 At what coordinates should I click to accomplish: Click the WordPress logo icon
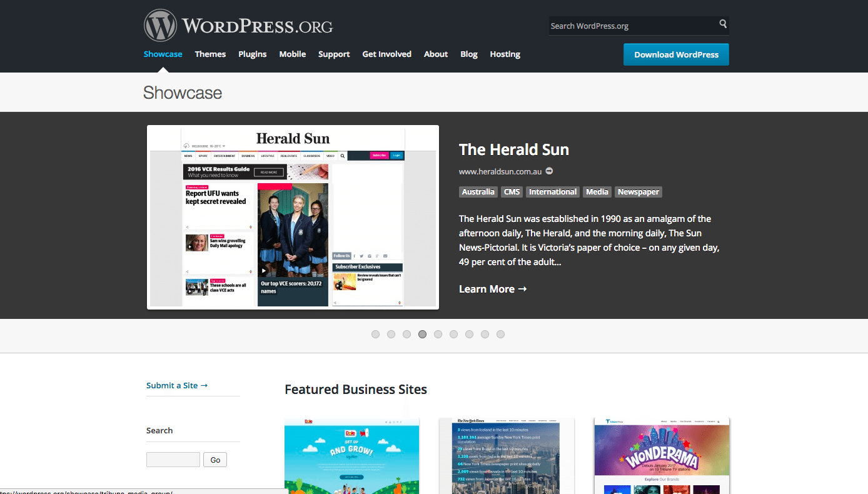pos(161,25)
